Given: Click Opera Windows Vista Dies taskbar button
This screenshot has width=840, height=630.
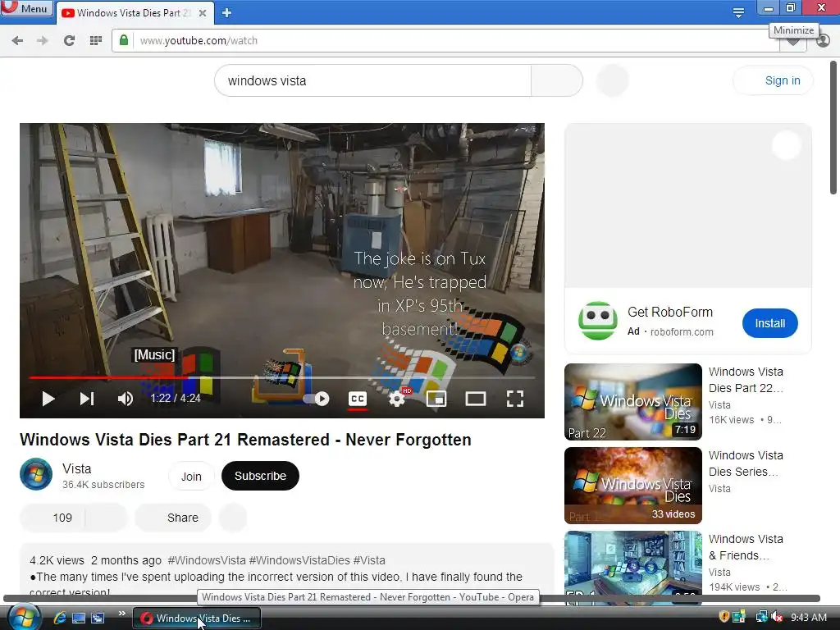Looking at the screenshot, I should coord(197,619).
